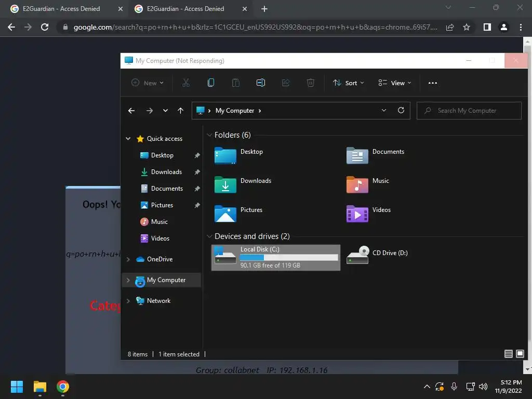
Task: Click the Chrome taskbar icon
Action: (x=63, y=387)
